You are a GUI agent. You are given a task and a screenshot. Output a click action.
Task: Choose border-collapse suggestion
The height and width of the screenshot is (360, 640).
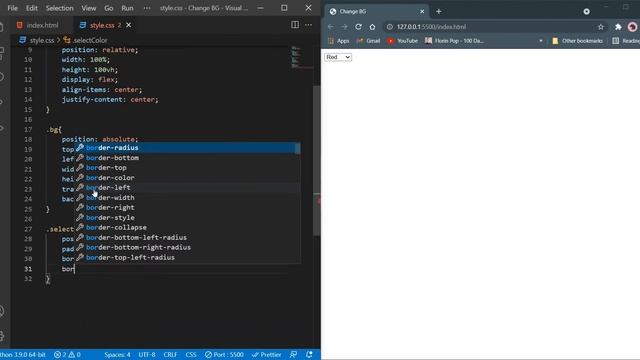pyautogui.click(x=187, y=227)
